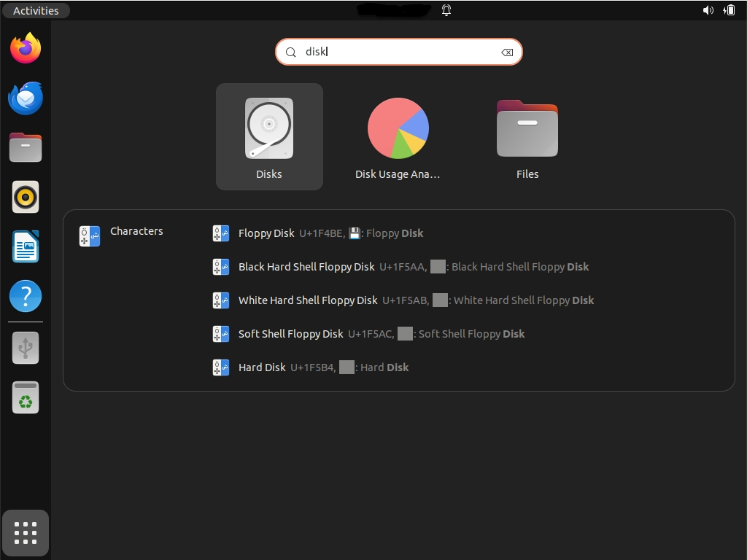The image size is (747, 560).
Task: Clear the search field text
Action: pos(507,52)
